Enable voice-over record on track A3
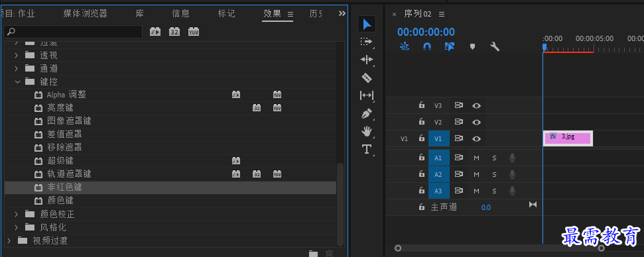This screenshot has width=644, height=257. [512, 191]
